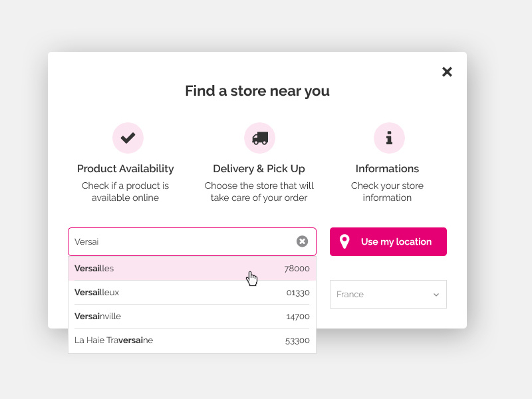Expand the country selector chevron
Image resolution: width=532 pixels, height=399 pixels.
tap(436, 294)
